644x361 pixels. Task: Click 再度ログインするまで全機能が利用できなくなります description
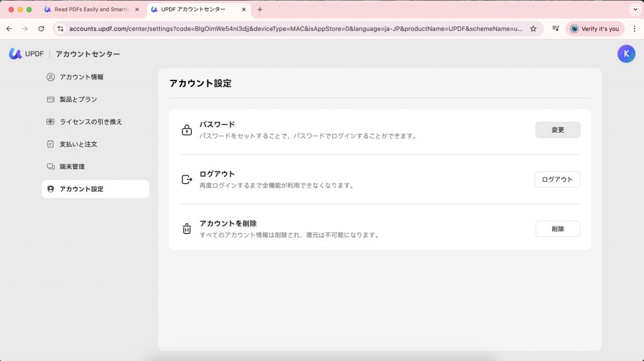tap(277, 186)
